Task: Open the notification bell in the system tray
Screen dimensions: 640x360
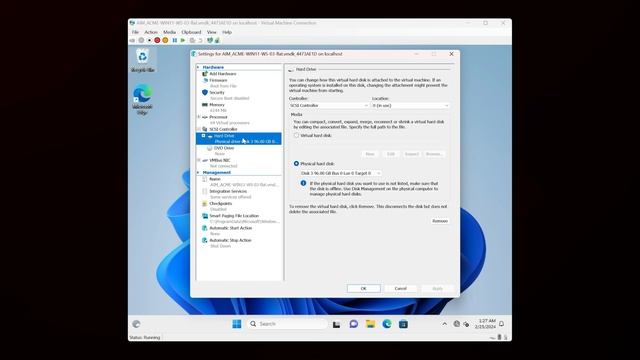Action: point(502,324)
